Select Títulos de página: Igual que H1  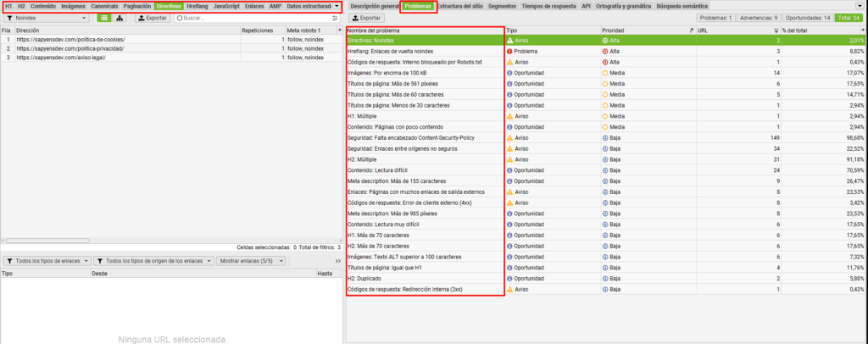pyautogui.click(x=605, y=268)
